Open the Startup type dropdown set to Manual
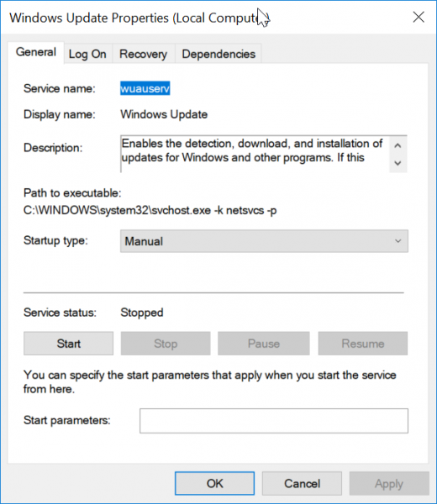 264,241
